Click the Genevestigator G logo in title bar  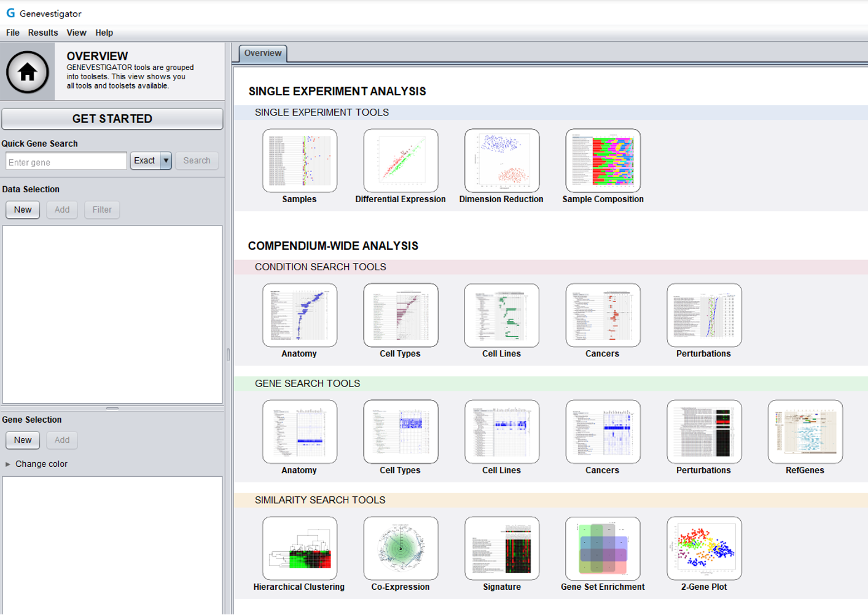point(10,13)
